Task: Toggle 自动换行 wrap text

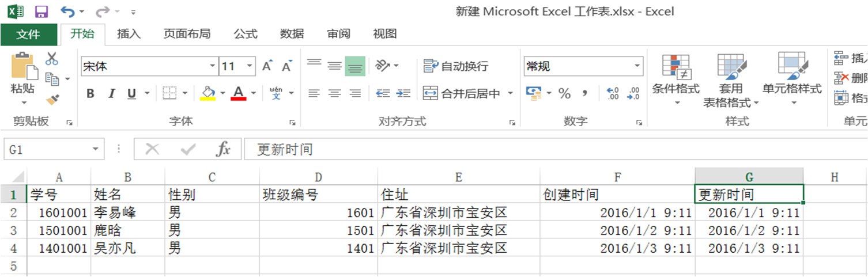Action: point(456,66)
